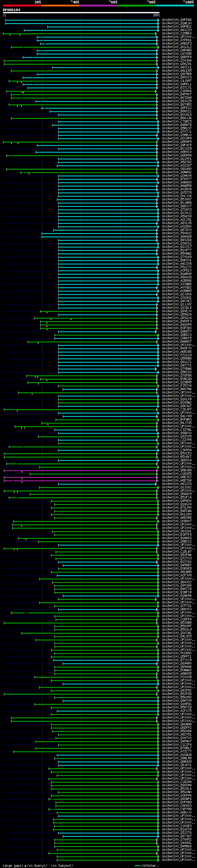This screenshot has height=868, width=197.
Task: Select the label UniRef100_P80602
Action: click(177, 233)
